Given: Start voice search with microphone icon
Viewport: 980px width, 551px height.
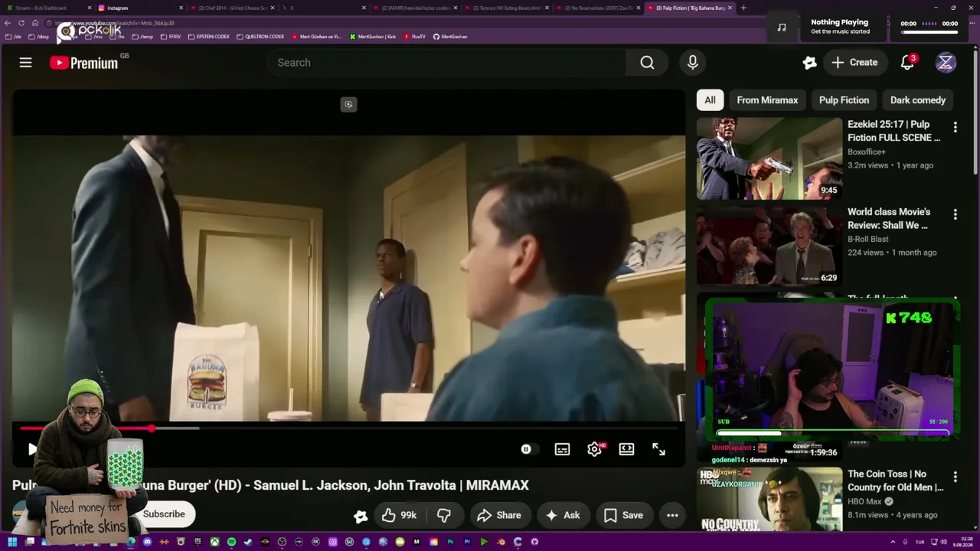Looking at the screenshot, I should coord(692,63).
